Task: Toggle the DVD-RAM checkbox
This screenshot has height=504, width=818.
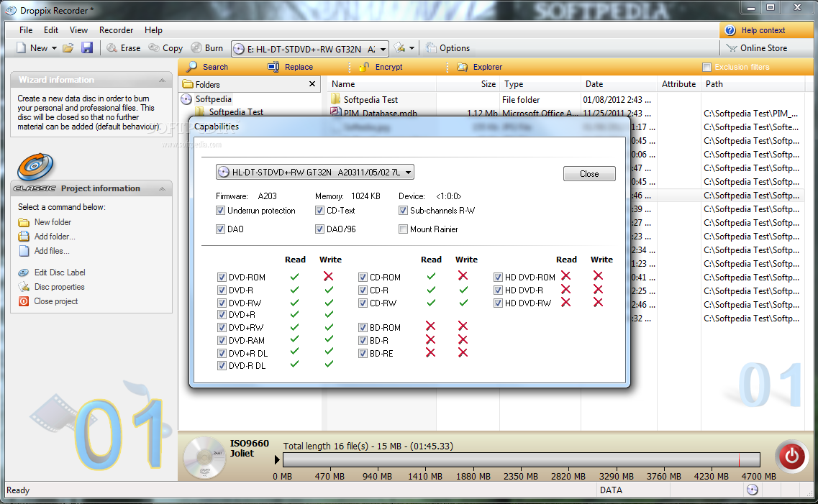Action: 222,340
